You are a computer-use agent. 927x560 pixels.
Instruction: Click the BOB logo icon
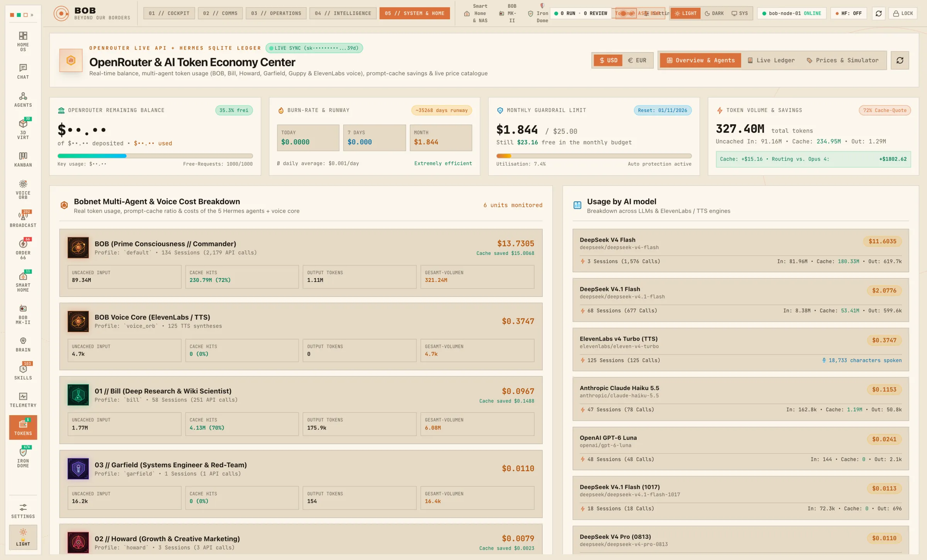(x=61, y=14)
